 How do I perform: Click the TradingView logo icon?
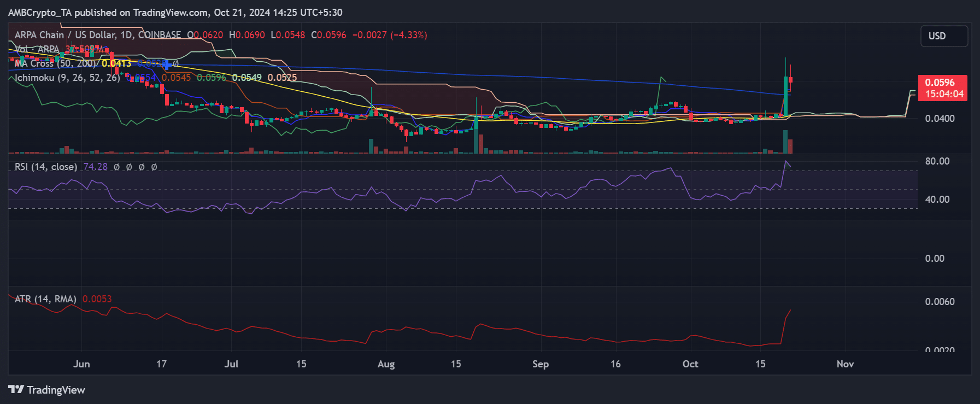pyautogui.click(x=16, y=389)
